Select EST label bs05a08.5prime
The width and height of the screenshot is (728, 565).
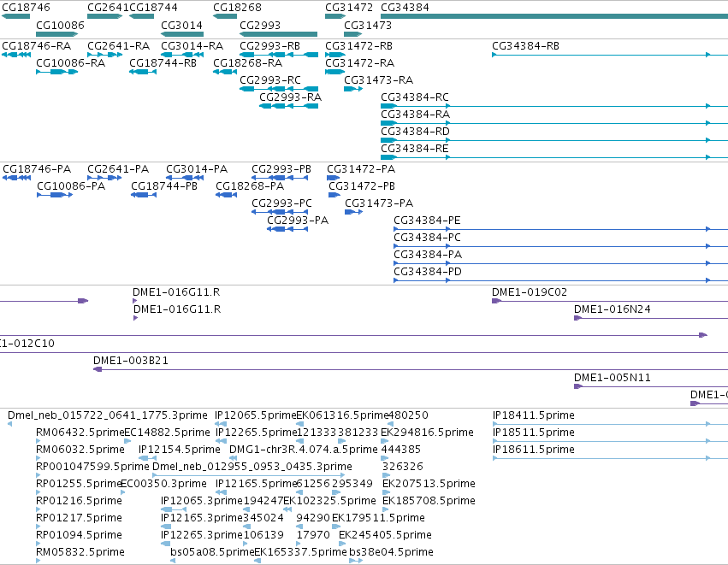pos(212,553)
